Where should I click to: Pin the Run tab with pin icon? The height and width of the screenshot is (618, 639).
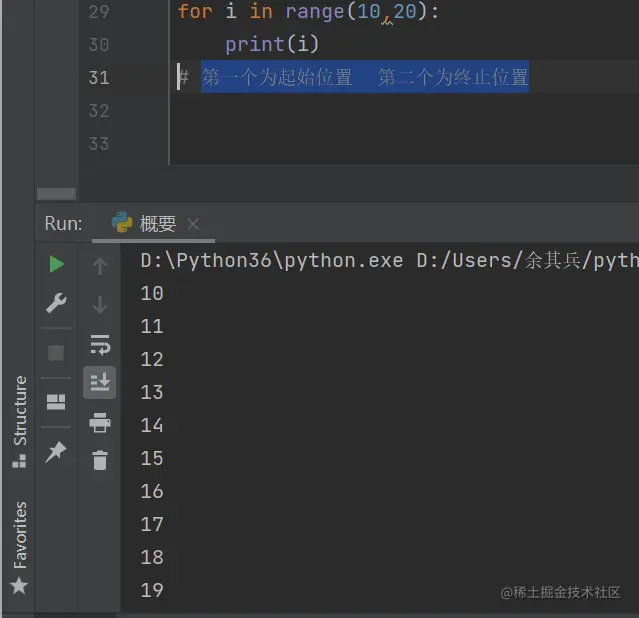[x=56, y=452]
